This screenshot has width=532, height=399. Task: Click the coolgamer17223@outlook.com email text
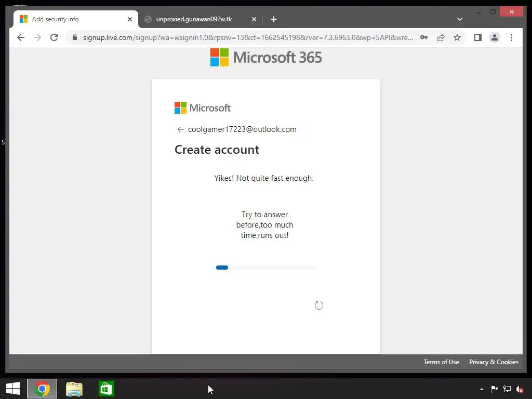[x=242, y=129]
